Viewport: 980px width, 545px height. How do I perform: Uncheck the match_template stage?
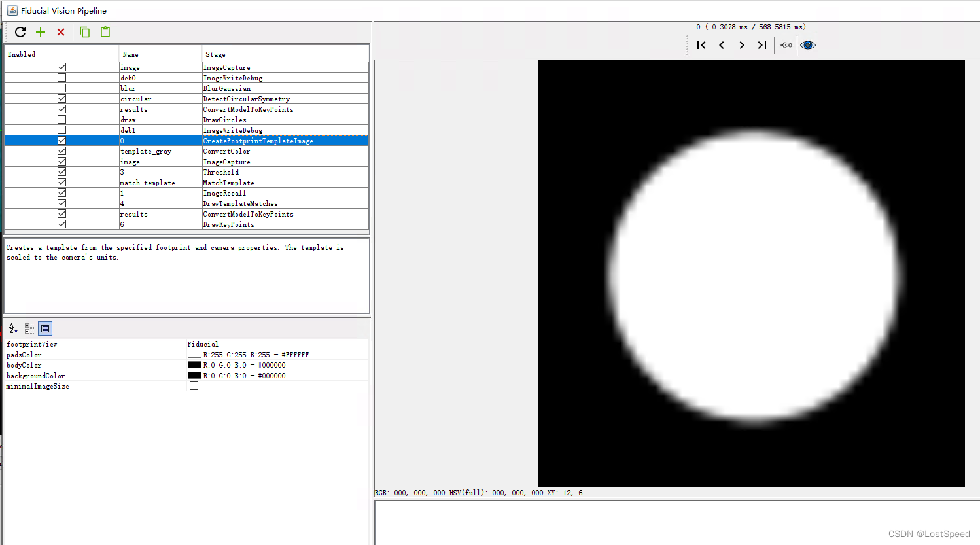point(61,183)
